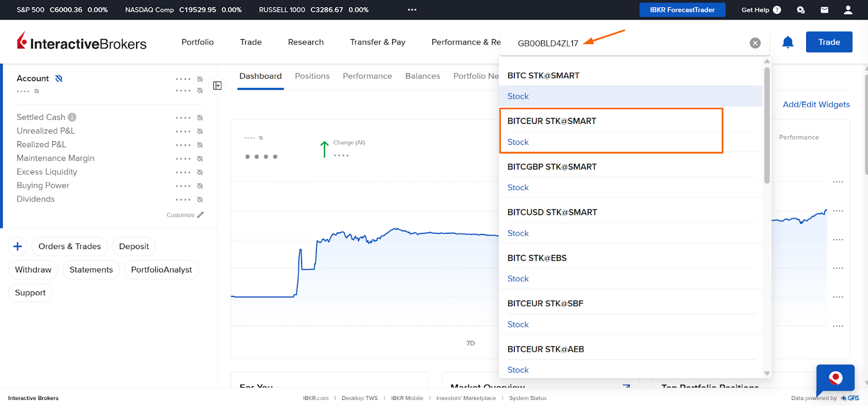The image size is (868, 406).
Task: Open Desktop TWS footer link
Action: [360, 398]
